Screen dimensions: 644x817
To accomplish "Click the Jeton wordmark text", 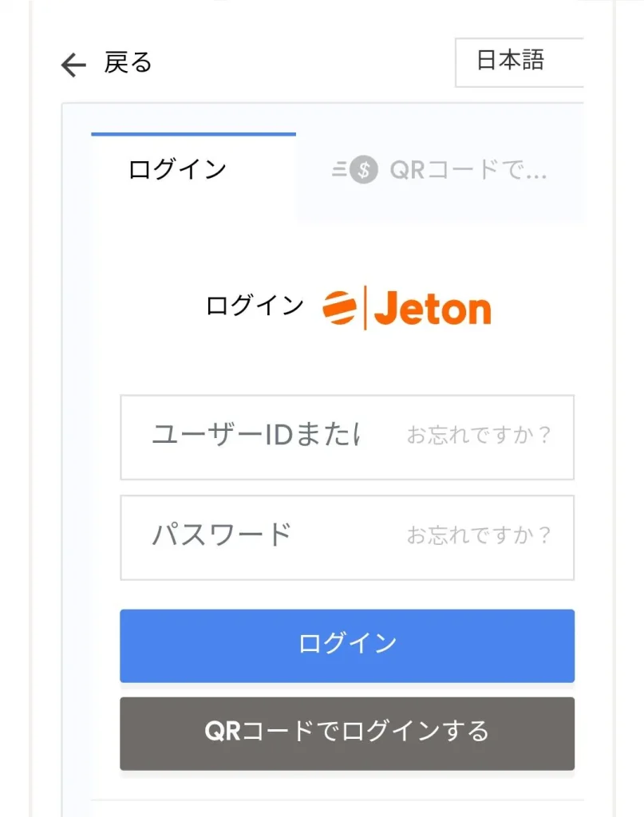I will [433, 308].
